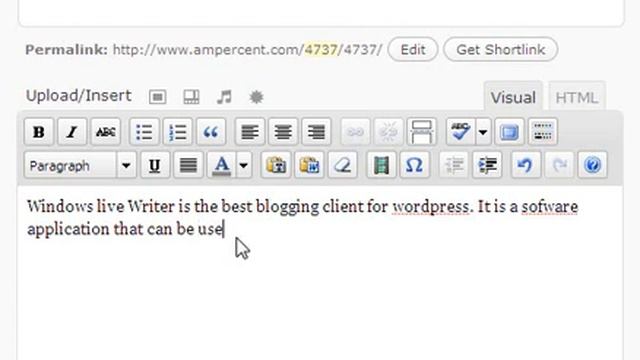This screenshot has width=640, height=360.
Task: Run the spellchecker ABC checkmark icon
Action: pyautogui.click(x=460, y=132)
